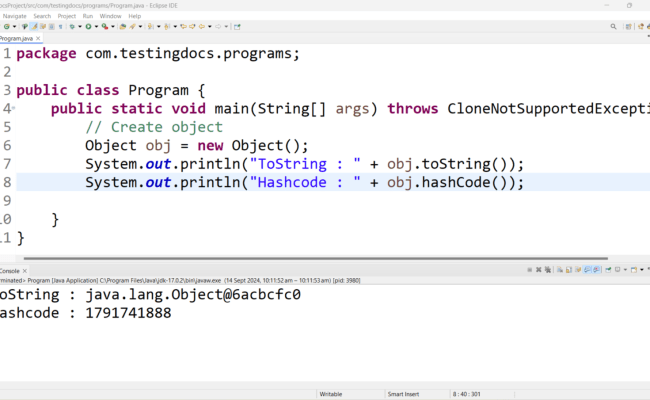Open the Display Selected Console dropdown

625,270
